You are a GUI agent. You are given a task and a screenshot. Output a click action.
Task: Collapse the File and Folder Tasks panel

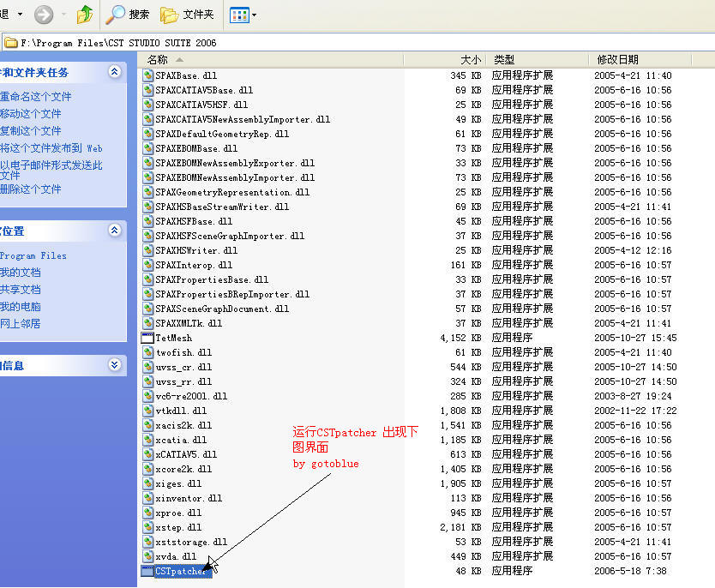(x=115, y=71)
